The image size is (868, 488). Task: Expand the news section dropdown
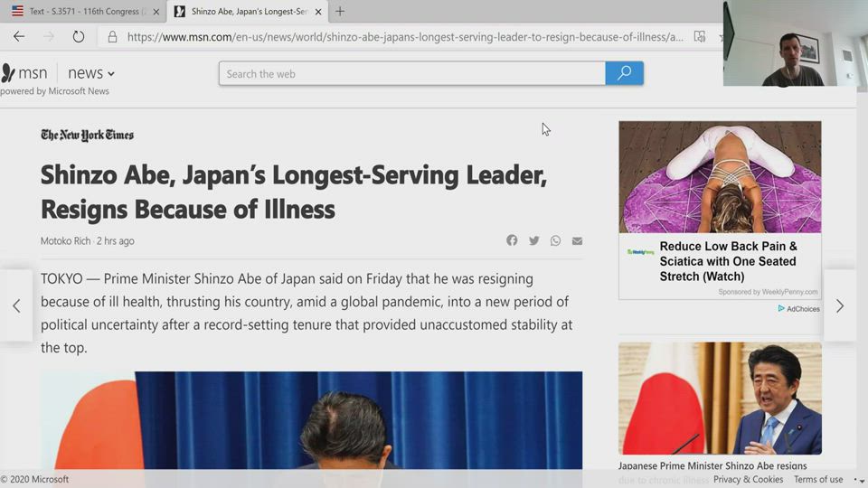(91, 73)
